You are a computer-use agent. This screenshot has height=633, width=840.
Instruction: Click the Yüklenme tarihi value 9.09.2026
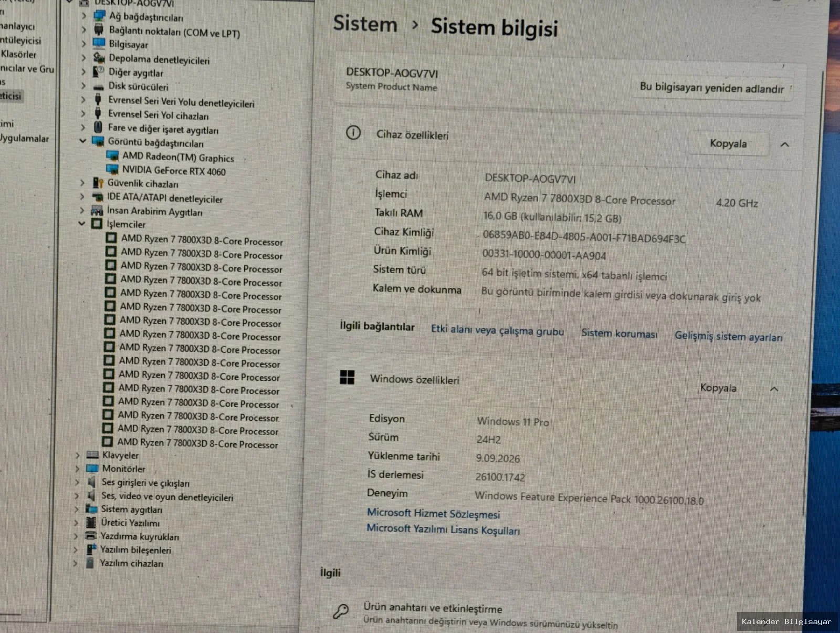coord(498,458)
